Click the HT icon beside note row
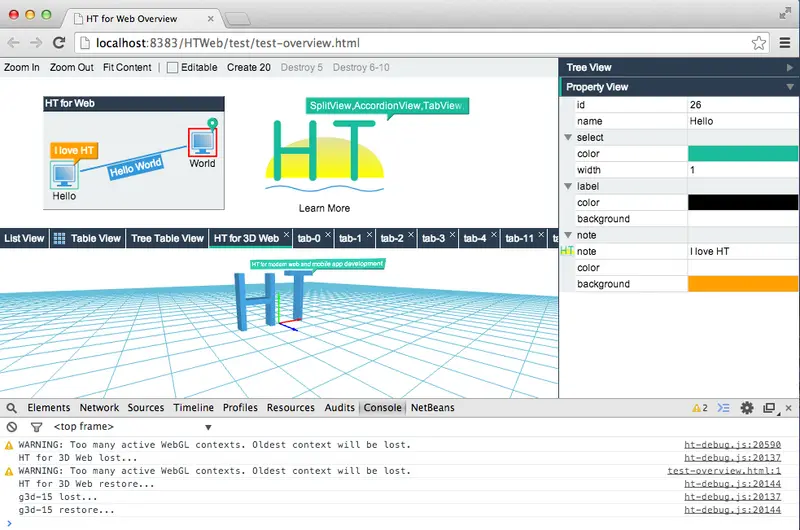 [567, 251]
